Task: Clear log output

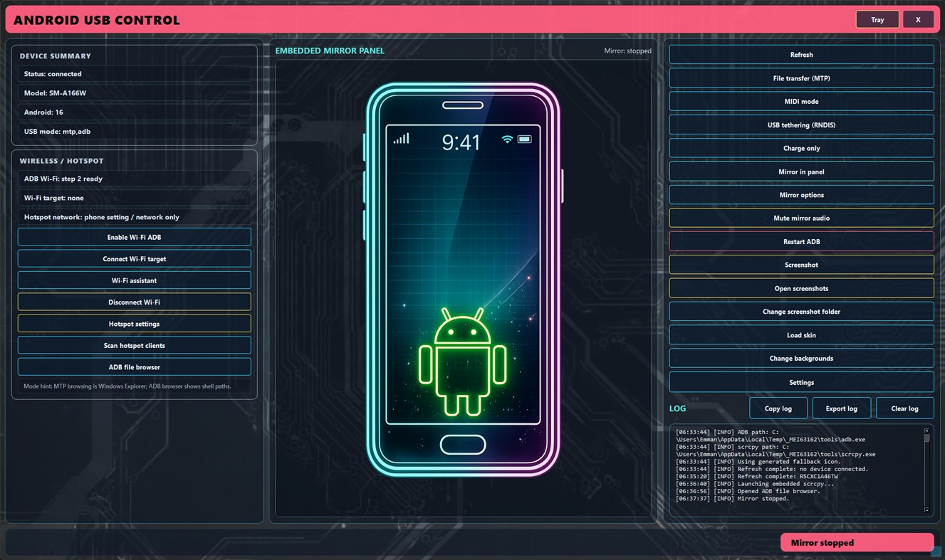Action: click(x=904, y=408)
